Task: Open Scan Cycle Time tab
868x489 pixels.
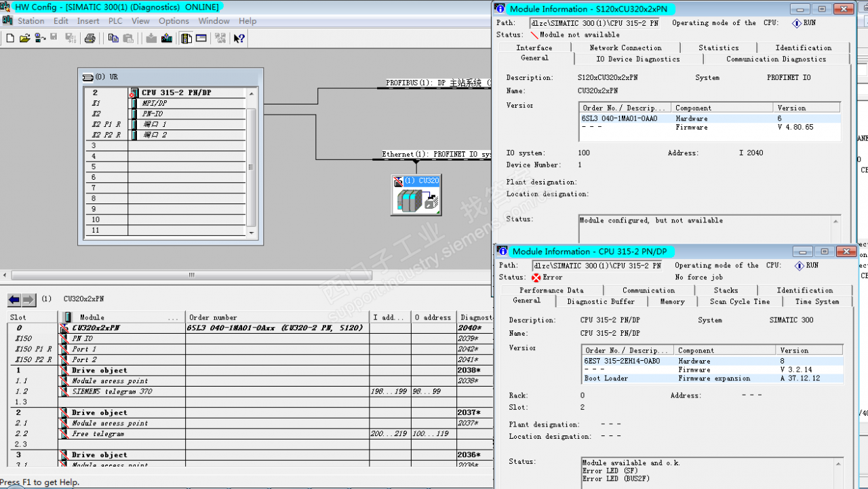Action: pyautogui.click(x=740, y=302)
